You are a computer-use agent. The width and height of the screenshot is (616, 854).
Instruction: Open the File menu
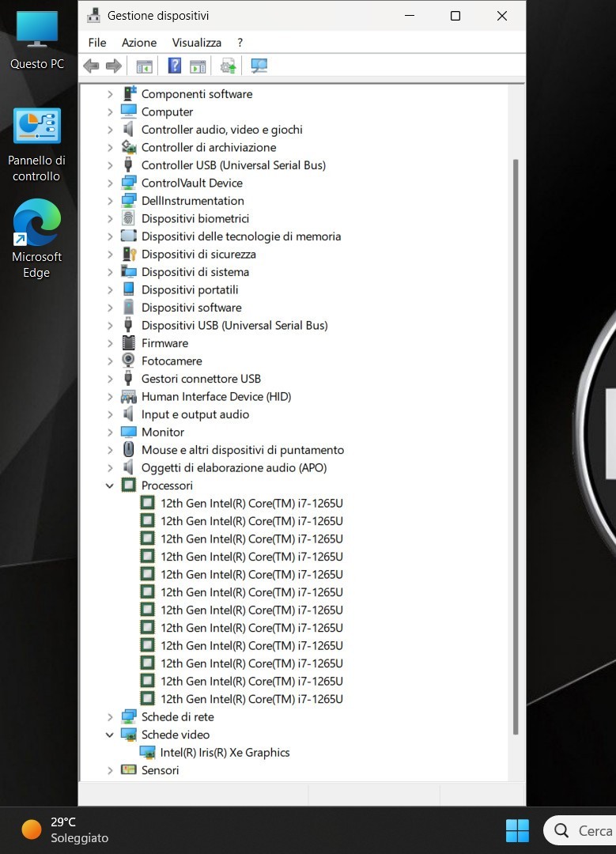tap(97, 43)
